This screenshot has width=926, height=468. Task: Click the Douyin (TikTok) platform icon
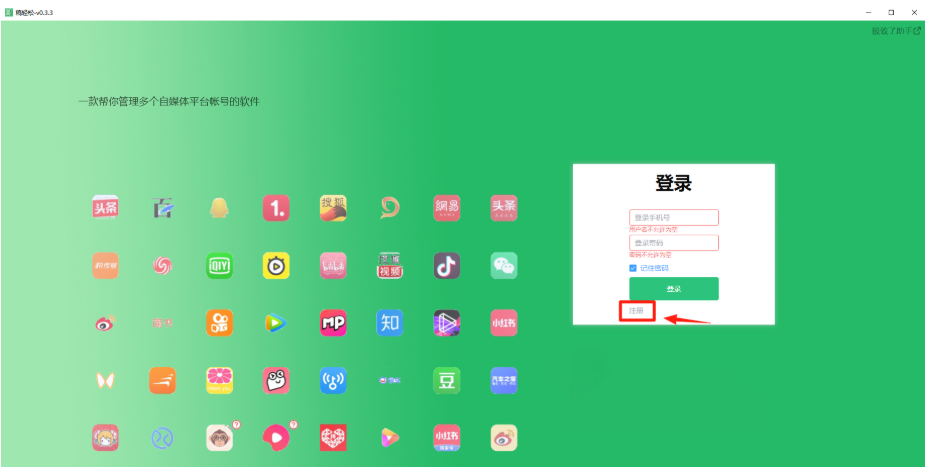point(447,265)
